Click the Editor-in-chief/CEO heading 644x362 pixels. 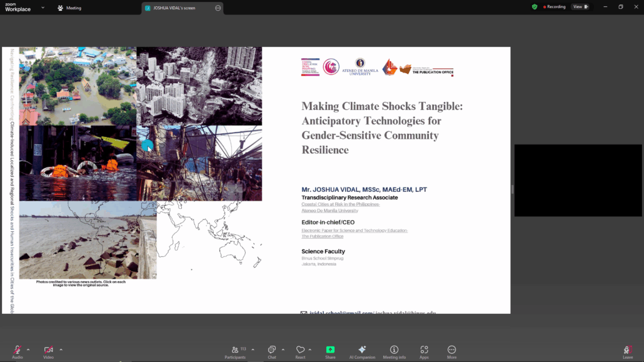328,223
